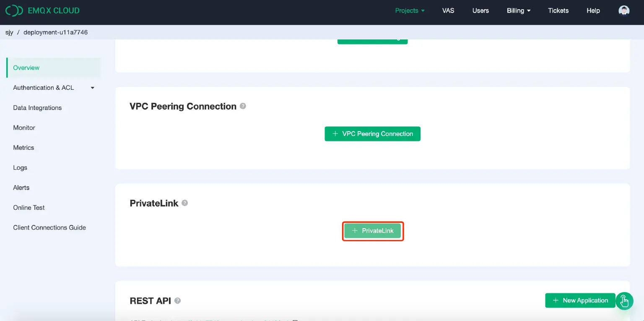
Task: Click the PrivateLink help question mark icon
Action: 184,203
